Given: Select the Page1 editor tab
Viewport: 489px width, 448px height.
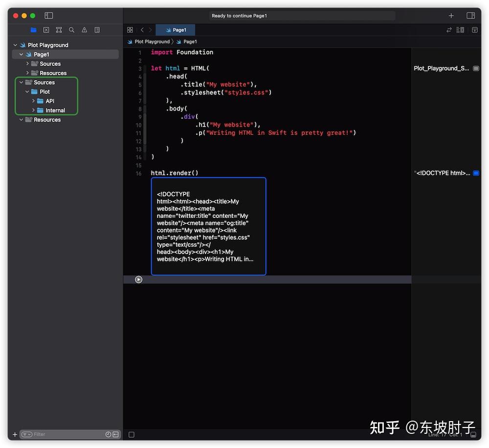Looking at the screenshot, I should pyautogui.click(x=175, y=30).
